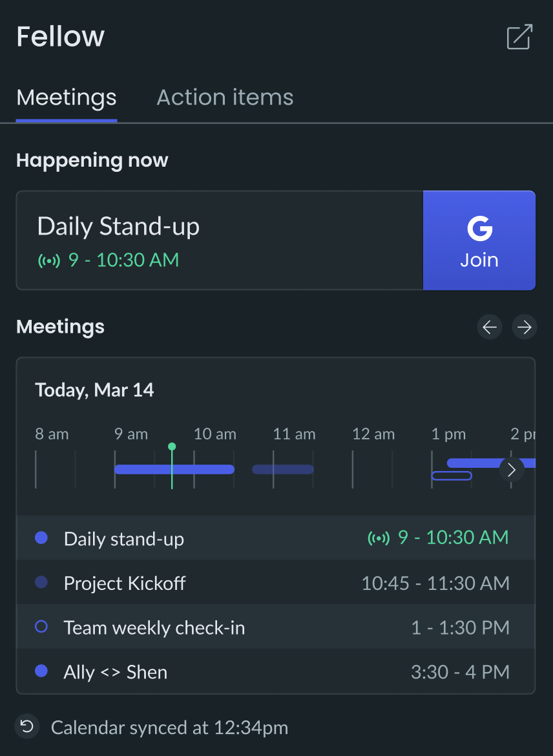Select the solid bar after 1 pm on timeline
Image resolution: width=553 pixels, height=756 pixels.
tap(475, 463)
